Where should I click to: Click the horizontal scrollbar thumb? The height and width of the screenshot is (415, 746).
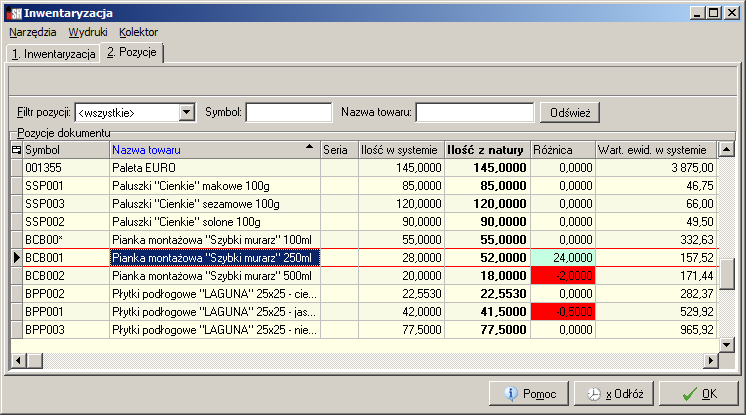[x=34, y=361]
